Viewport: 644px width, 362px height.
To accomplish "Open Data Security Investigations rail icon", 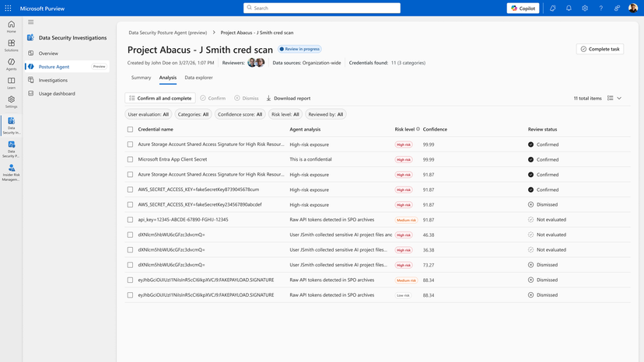I will 11,125.
